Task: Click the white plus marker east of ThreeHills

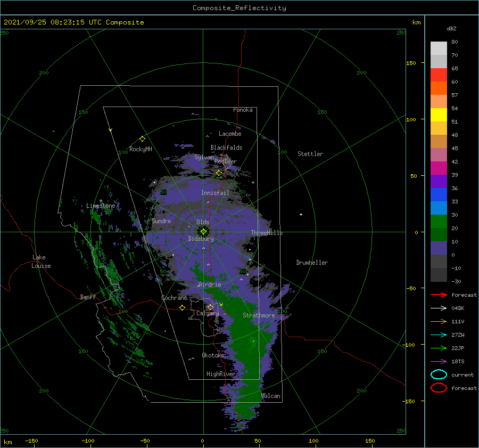Action: (x=301, y=214)
